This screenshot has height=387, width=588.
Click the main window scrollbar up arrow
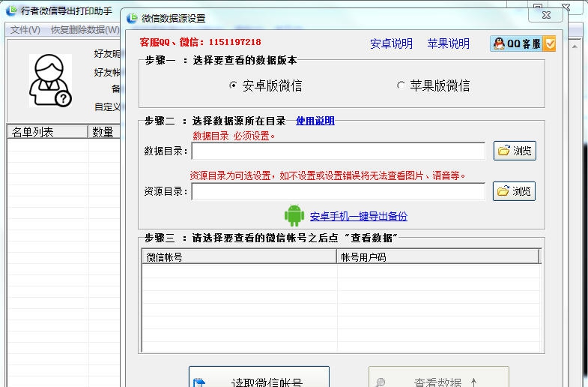click(575, 46)
